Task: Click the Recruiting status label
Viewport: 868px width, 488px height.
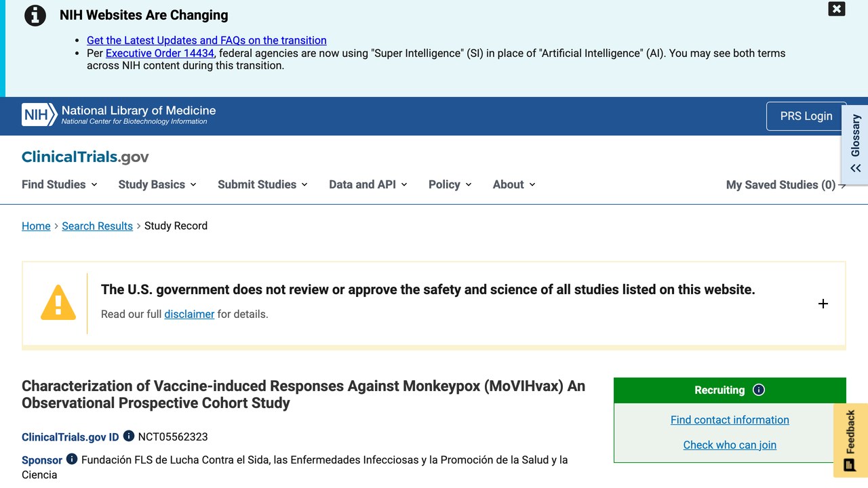Action: pyautogui.click(x=719, y=390)
